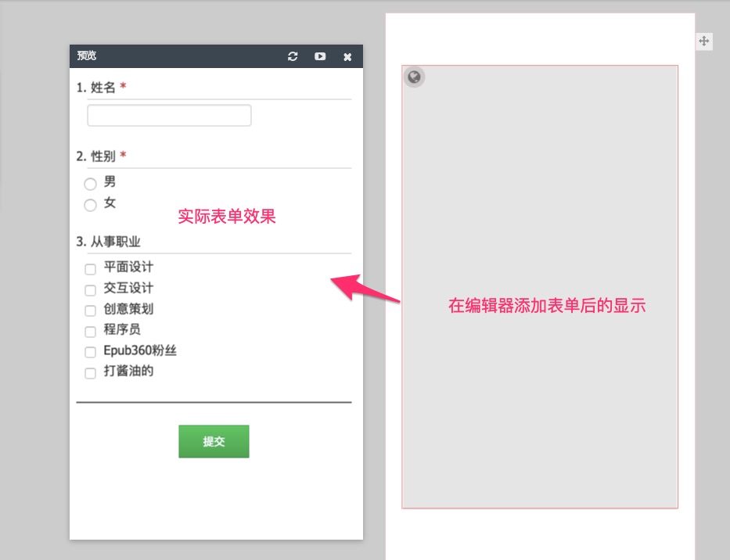This screenshot has height=560, width=730.
Task: Tick the 交互设计 checkbox
Action: click(x=91, y=290)
